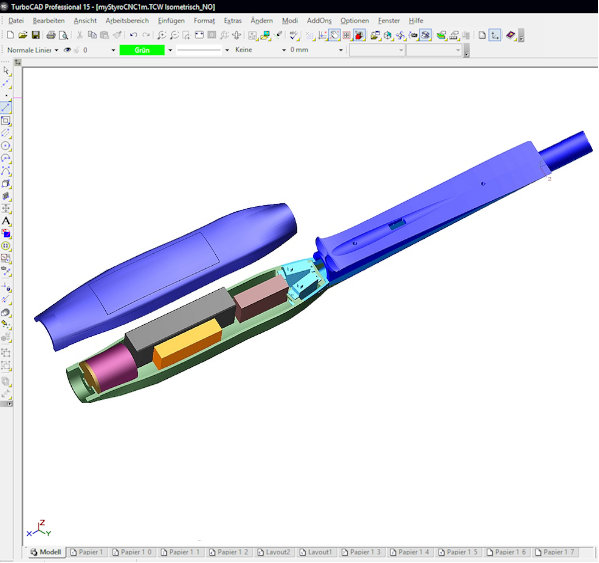Zoom in using the magnifier plus icon
The height and width of the screenshot is (563, 599).
162,35
